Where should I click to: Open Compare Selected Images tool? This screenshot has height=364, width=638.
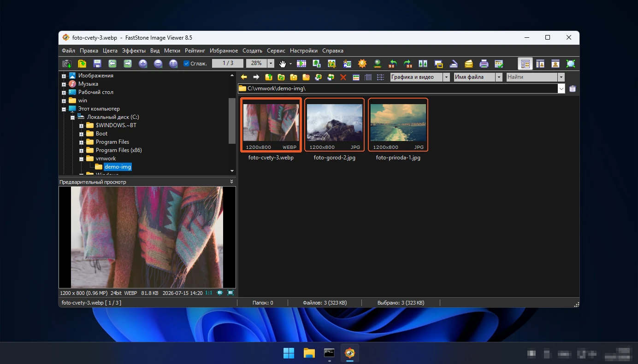423,64
